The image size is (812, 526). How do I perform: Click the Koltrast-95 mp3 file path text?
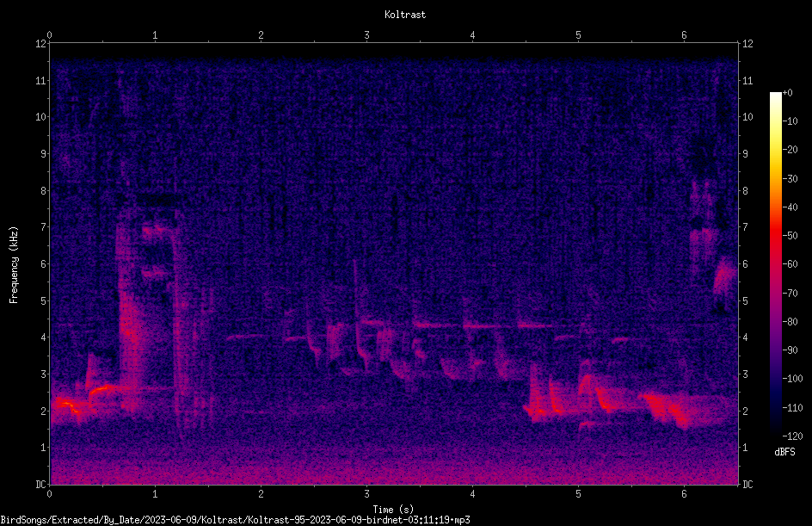pos(235,520)
